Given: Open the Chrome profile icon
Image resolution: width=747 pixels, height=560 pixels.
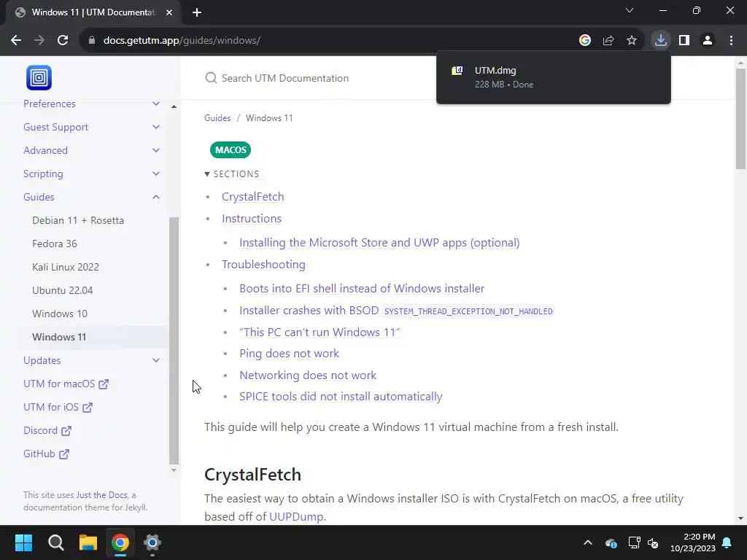Looking at the screenshot, I should pyautogui.click(x=708, y=41).
